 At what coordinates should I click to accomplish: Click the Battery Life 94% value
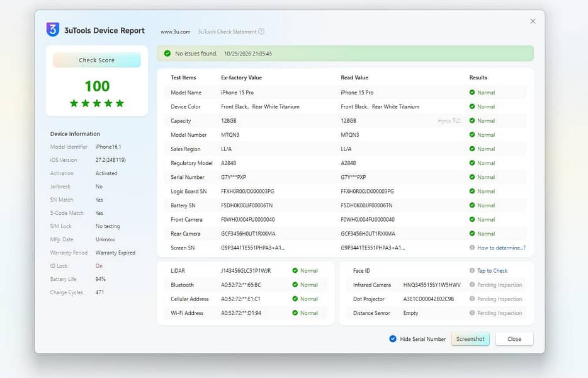tap(101, 279)
